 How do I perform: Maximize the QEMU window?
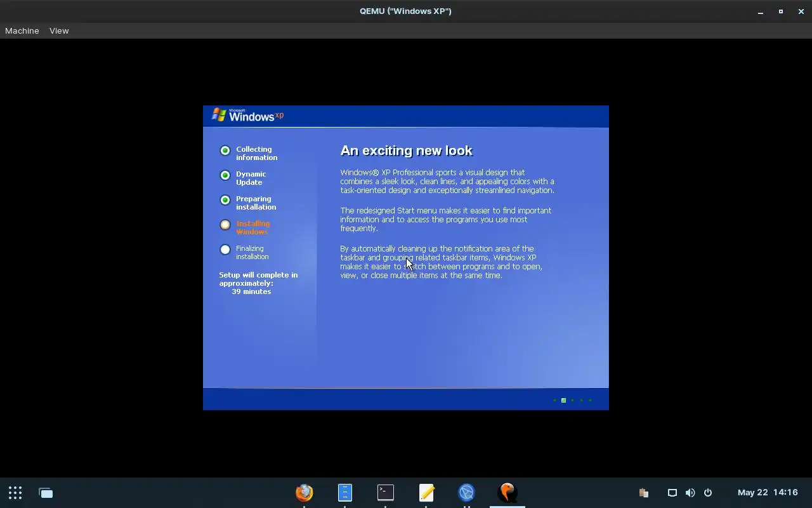(780, 11)
